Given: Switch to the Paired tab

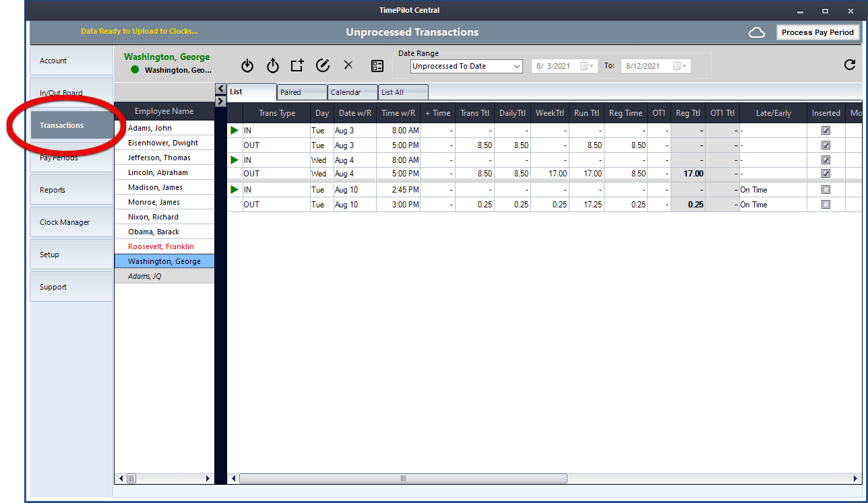Looking at the screenshot, I should [x=301, y=92].
